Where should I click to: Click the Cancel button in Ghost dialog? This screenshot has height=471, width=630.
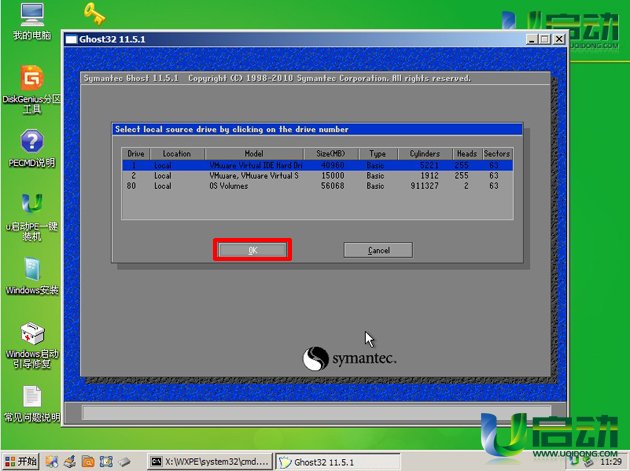[378, 250]
